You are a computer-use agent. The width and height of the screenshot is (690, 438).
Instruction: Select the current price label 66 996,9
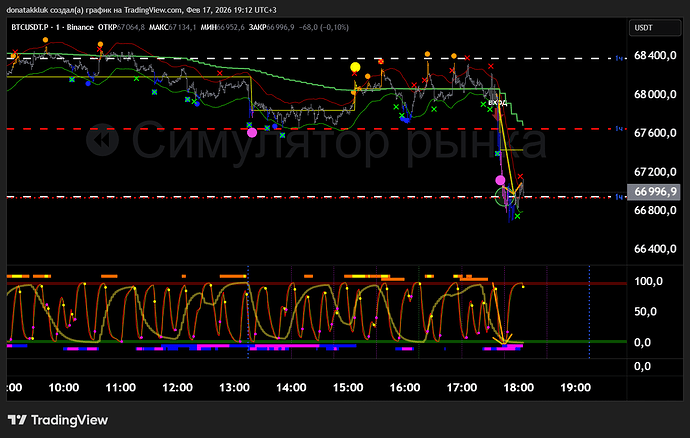pyautogui.click(x=654, y=192)
